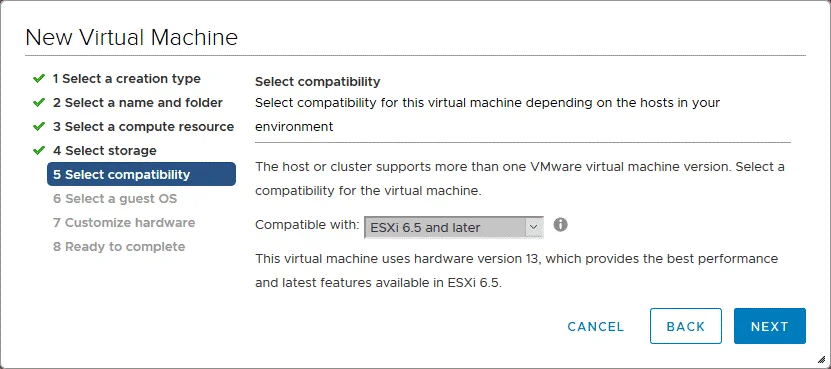This screenshot has width=831, height=369.
Task: Open step 3 Select a compute resource
Action: [x=143, y=126]
